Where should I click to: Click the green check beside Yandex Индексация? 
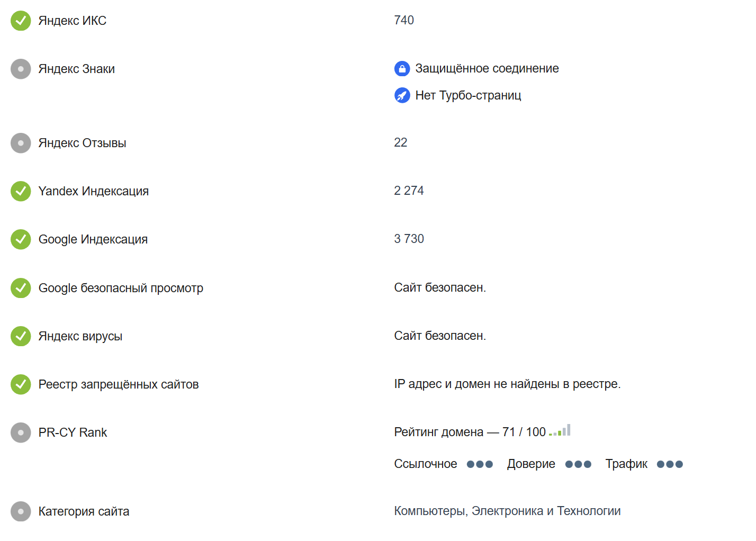point(21,191)
